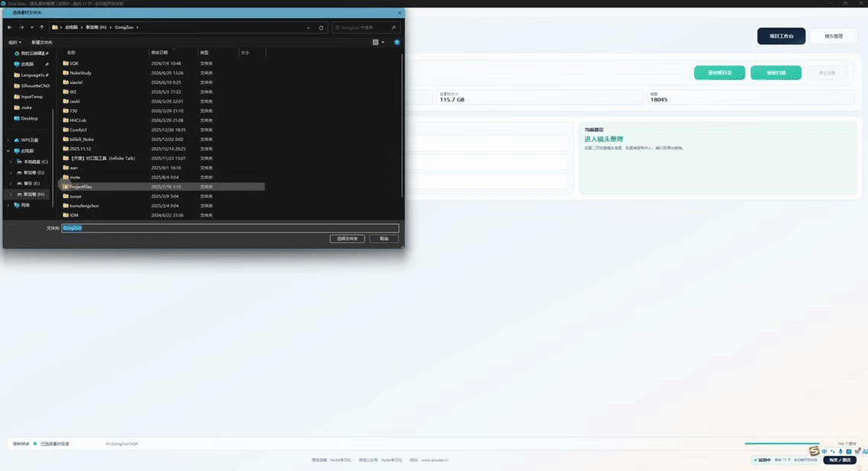Collapse the 此电脑 tree node

tap(8, 151)
